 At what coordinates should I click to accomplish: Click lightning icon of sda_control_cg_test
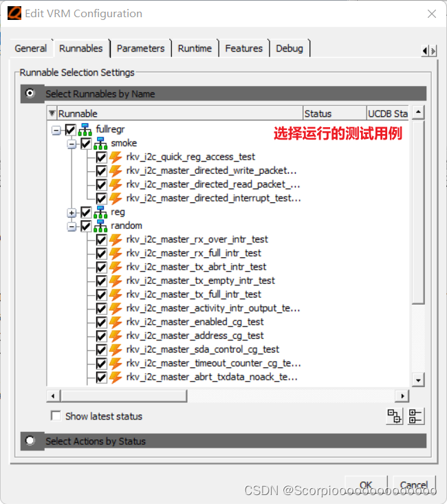pos(116,350)
